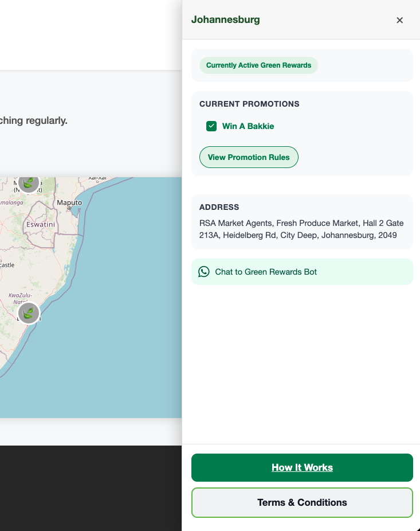Screen dimensions: 420x531
Task: Open the How It Works page
Action: [x=302, y=467]
